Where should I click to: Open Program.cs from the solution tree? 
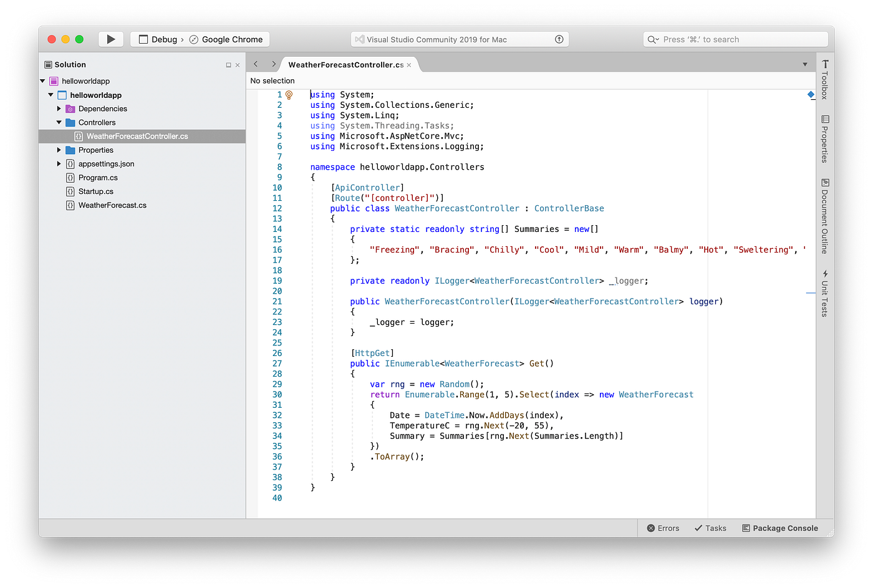coord(98,178)
